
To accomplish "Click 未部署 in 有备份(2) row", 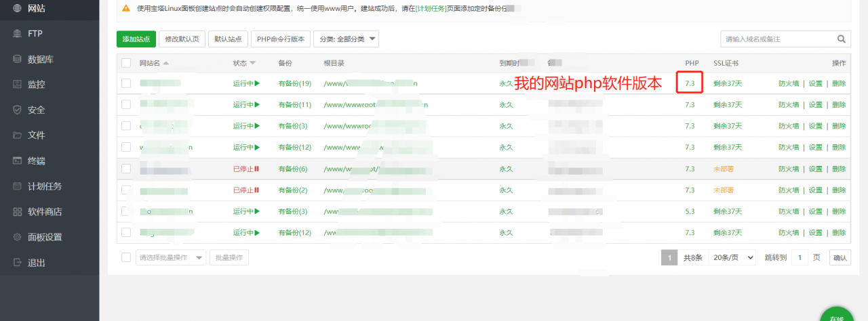I will click(x=724, y=190).
